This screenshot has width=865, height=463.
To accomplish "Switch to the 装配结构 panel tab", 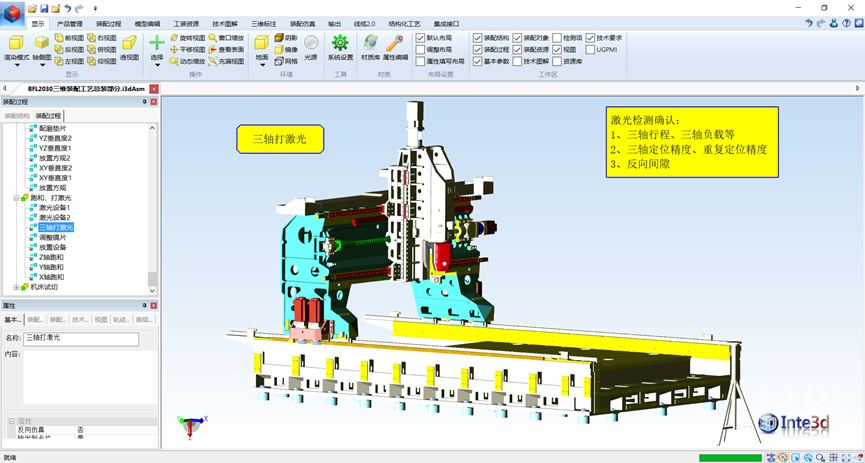I will [x=16, y=116].
